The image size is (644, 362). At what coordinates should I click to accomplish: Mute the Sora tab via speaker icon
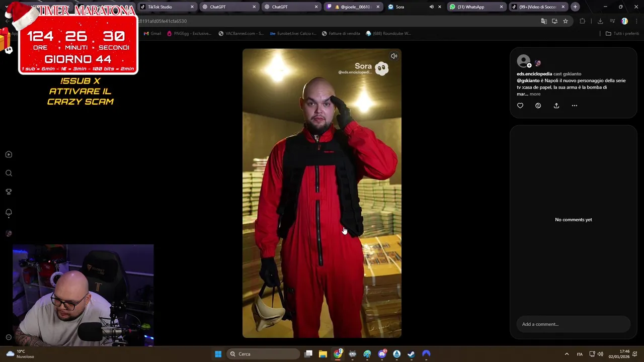coord(431,7)
